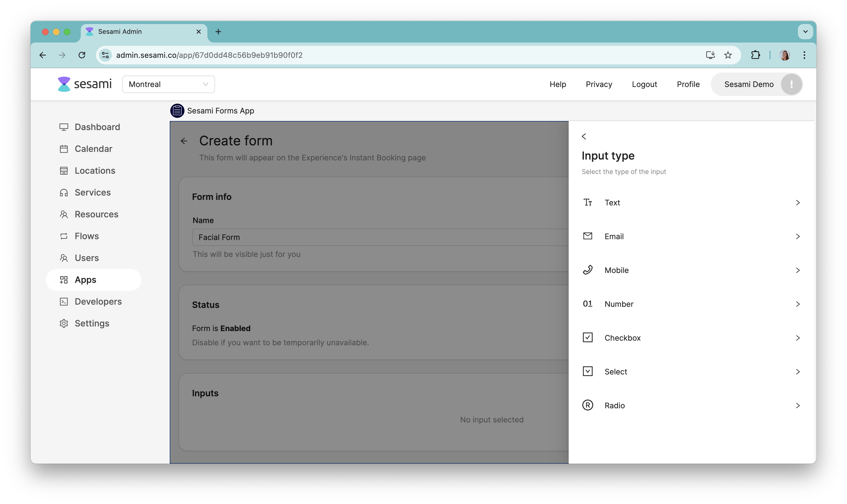Expand the Radio input type chevron
Viewport: 847px width, 504px height.
(x=798, y=406)
